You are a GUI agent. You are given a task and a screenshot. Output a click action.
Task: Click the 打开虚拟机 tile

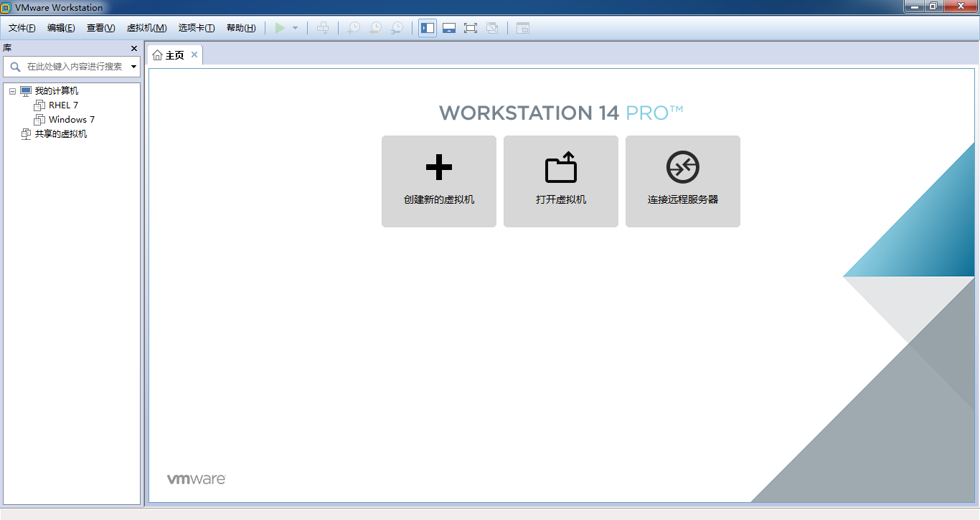(x=561, y=181)
